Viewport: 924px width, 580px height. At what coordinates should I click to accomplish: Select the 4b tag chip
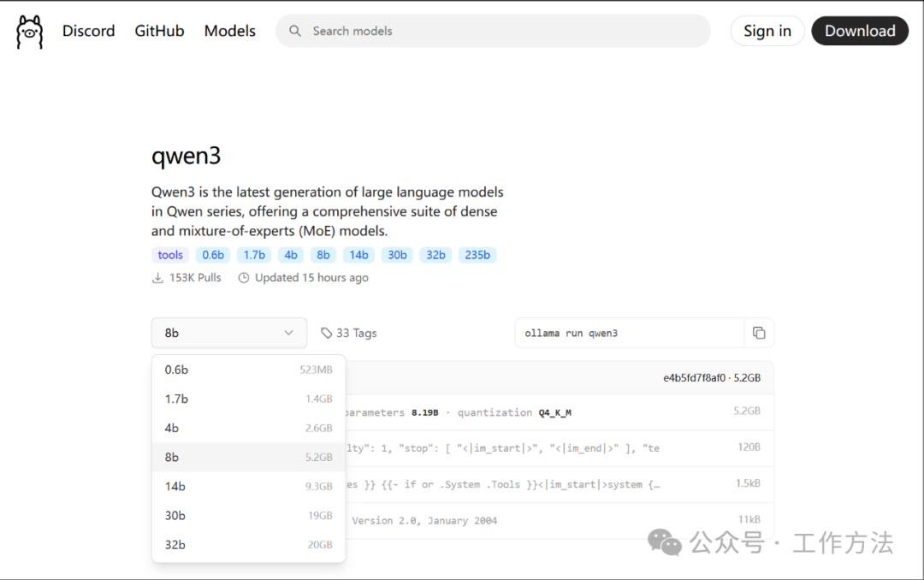click(x=291, y=255)
